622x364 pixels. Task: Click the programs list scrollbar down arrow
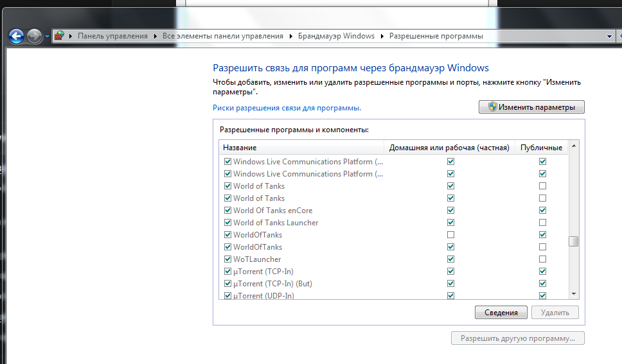pyautogui.click(x=574, y=294)
